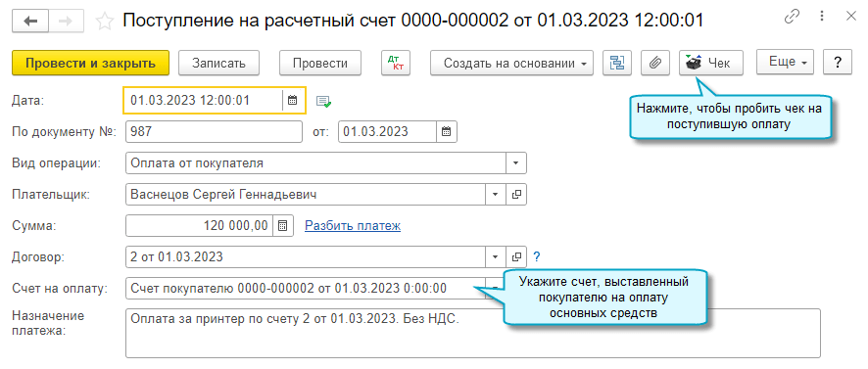Open calendar next to 'от' date
Image resolution: width=868 pixels, height=369 pixels.
446,132
